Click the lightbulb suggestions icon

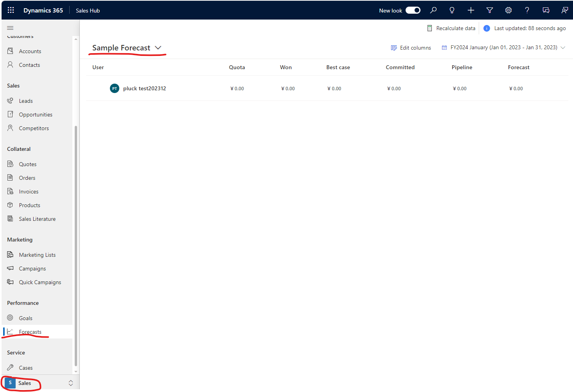[452, 10]
